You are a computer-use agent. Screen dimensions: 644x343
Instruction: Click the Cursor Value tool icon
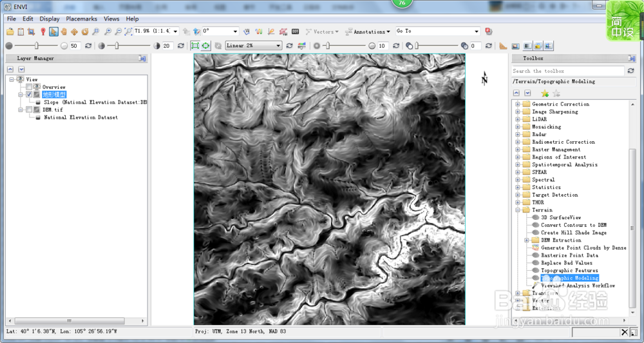(x=247, y=32)
